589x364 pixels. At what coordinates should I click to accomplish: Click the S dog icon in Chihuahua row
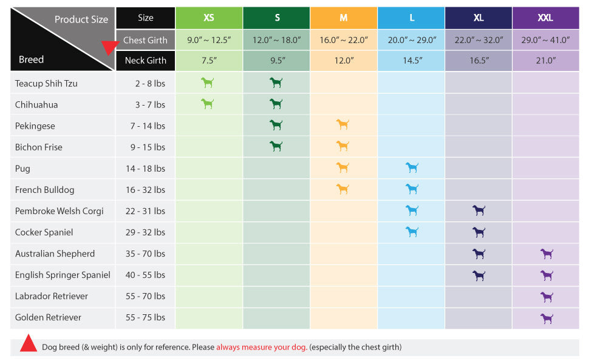pos(276,104)
